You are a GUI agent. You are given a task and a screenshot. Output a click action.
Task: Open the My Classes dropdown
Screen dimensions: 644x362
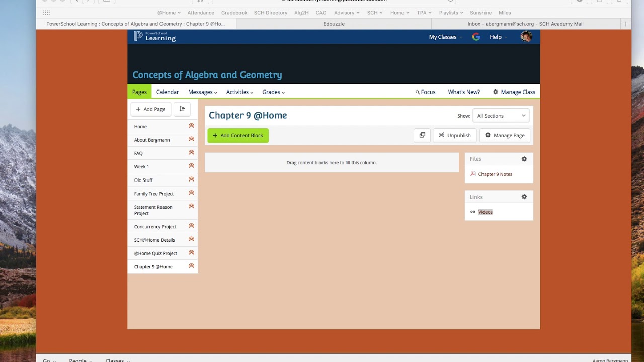click(445, 37)
